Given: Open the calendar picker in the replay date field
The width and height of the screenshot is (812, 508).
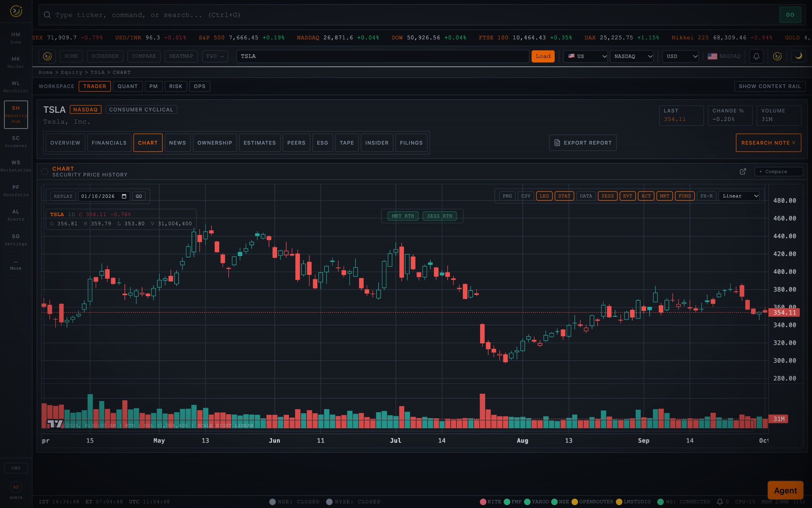Looking at the screenshot, I should click(x=124, y=196).
